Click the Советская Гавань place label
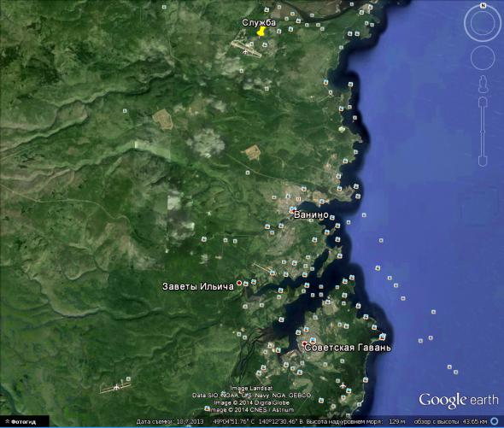 [348, 348]
